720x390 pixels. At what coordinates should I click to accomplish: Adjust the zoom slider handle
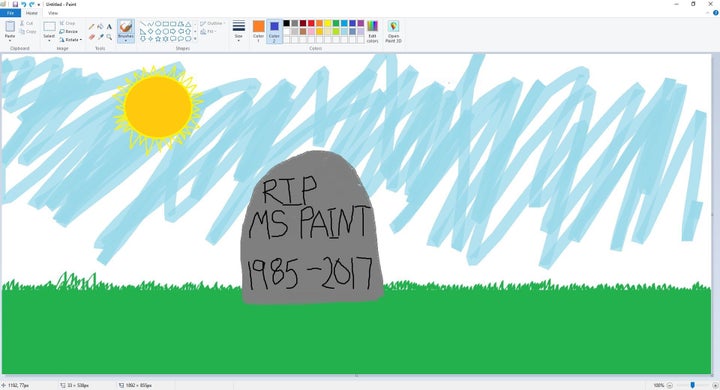(x=692, y=385)
